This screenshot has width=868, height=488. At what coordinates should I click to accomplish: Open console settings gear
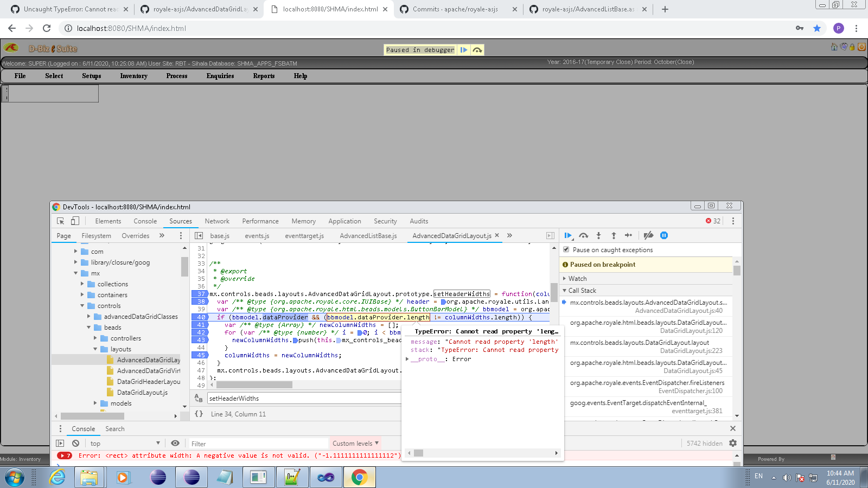click(733, 444)
